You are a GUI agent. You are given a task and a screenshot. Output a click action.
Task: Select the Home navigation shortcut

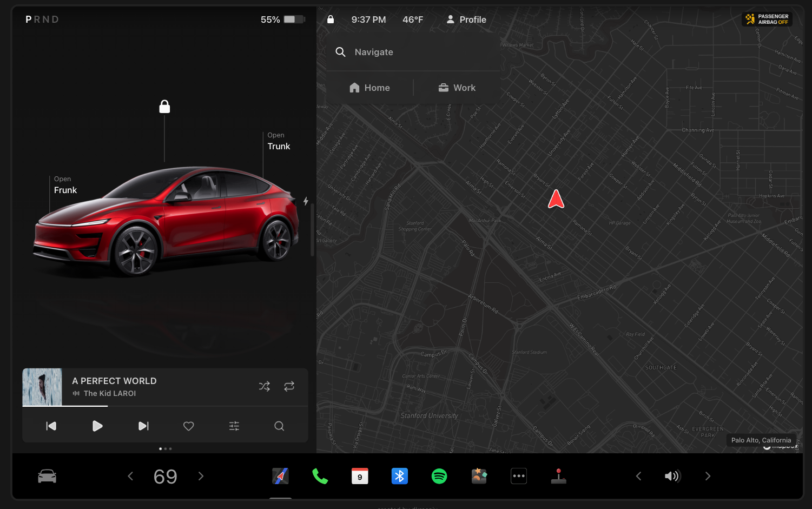tap(370, 88)
